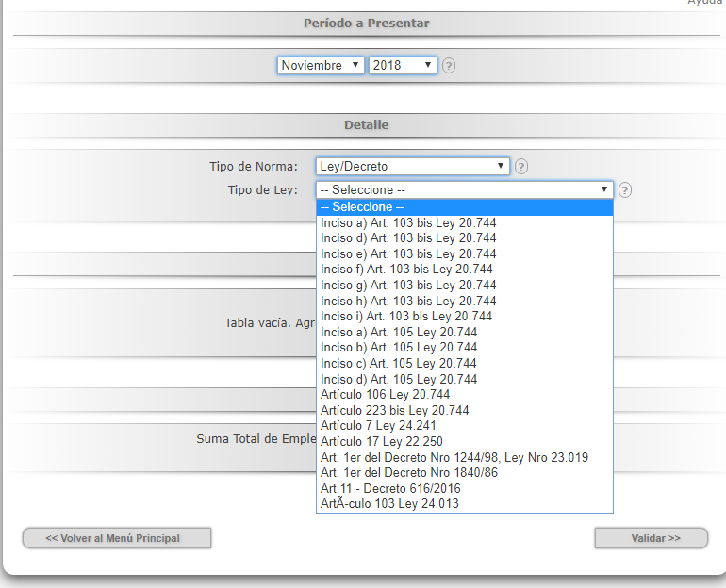Click help icon beside Tipo de Norma
This screenshot has width=726, height=588.
(x=521, y=167)
